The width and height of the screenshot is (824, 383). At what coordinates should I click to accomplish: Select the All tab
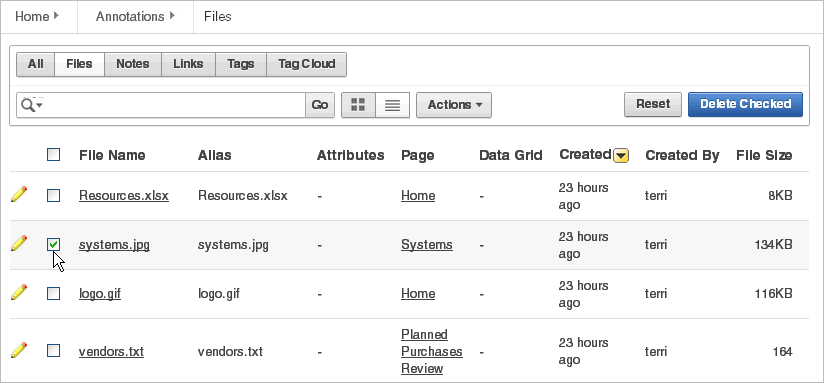(36, 64)
